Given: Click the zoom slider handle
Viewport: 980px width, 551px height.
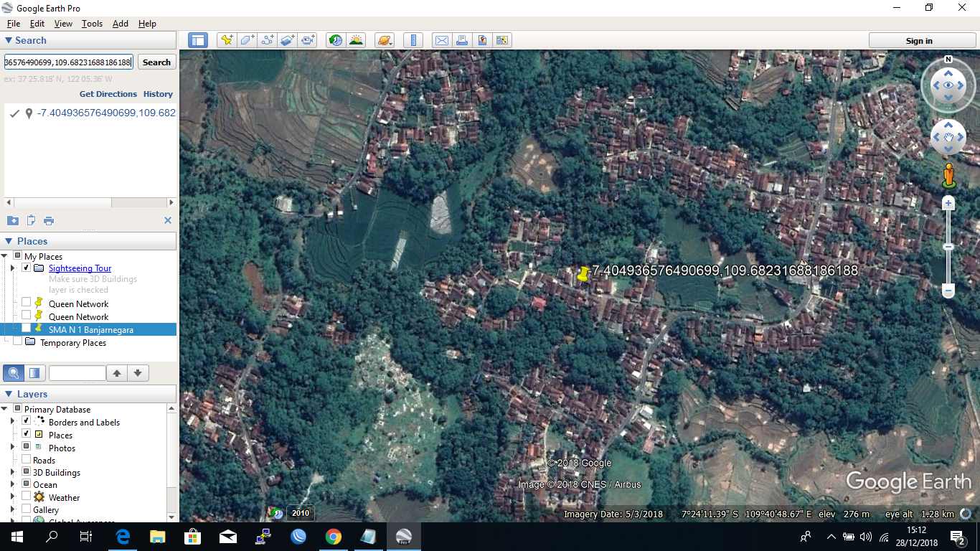Looking at the screenshot, I should point(948,247).
